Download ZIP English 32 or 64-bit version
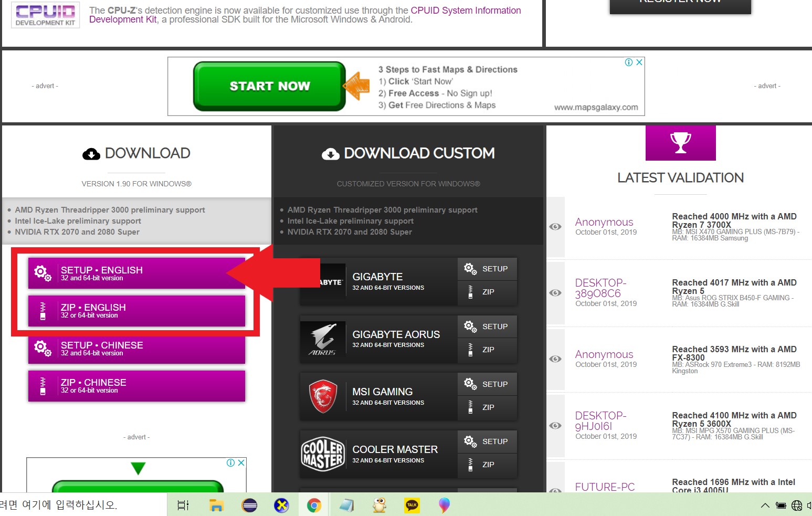812x516 pixels. 136,311
